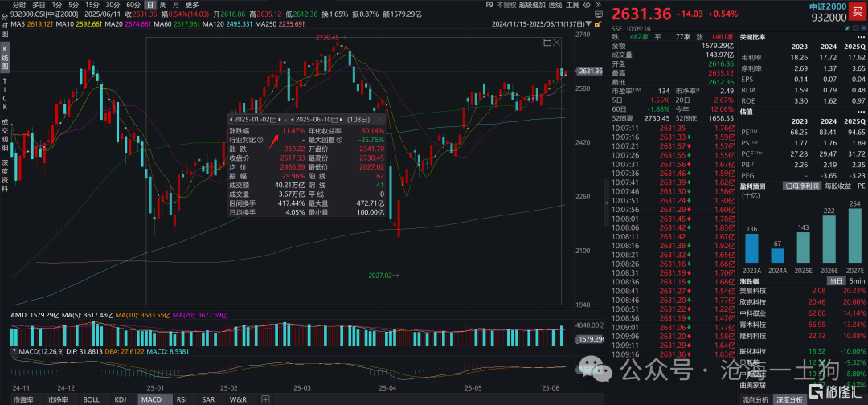Open start date calendar picker
This screenshot has width=868, height=405.
click(x=273, y=119)
